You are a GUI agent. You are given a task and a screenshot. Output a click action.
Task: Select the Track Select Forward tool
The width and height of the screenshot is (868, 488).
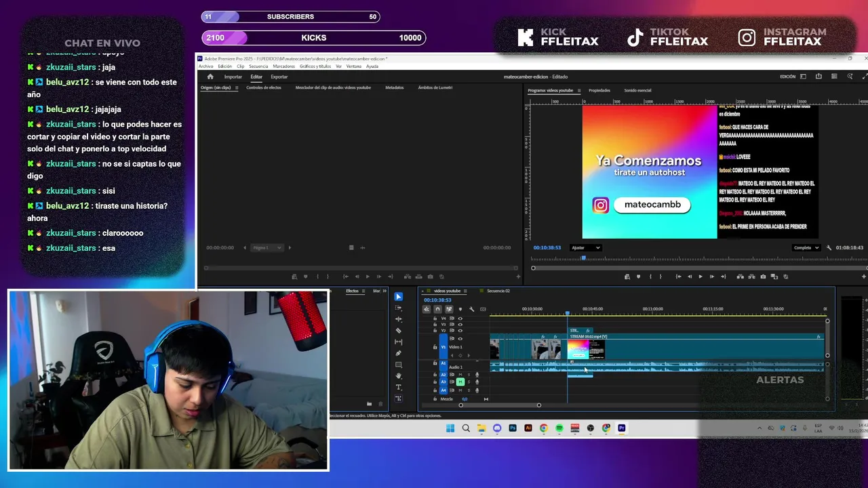399,308
